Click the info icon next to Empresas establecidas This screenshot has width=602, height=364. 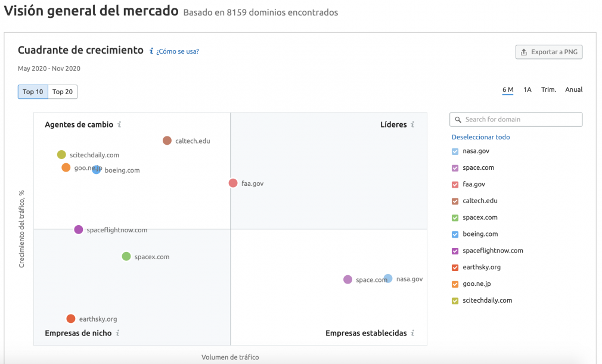click(412, 333)
